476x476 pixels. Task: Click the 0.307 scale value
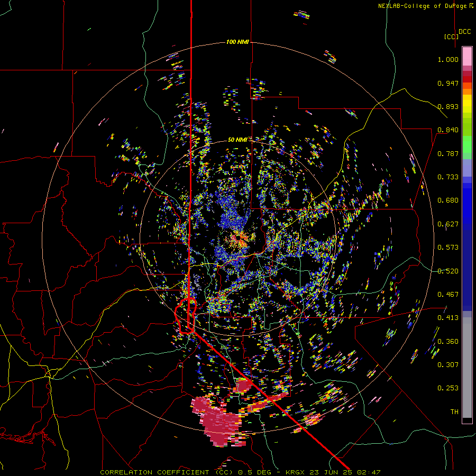tap(448, 365)
